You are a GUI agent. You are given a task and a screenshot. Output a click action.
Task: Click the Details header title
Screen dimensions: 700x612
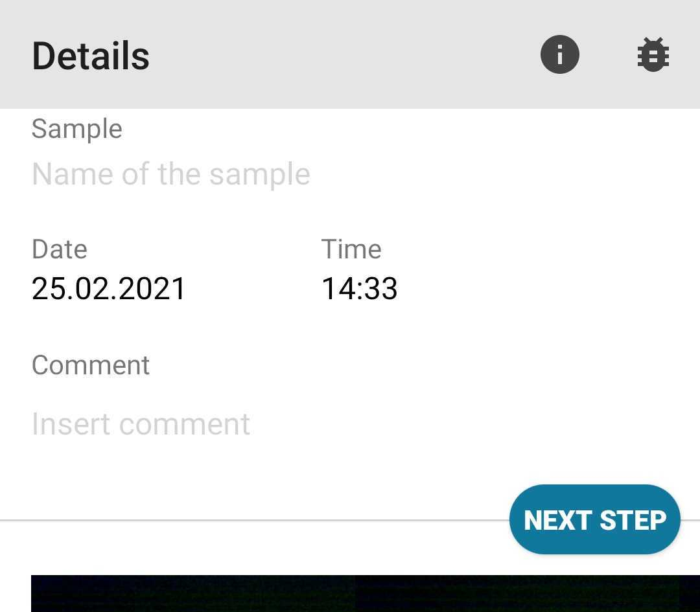coord(91,56)
